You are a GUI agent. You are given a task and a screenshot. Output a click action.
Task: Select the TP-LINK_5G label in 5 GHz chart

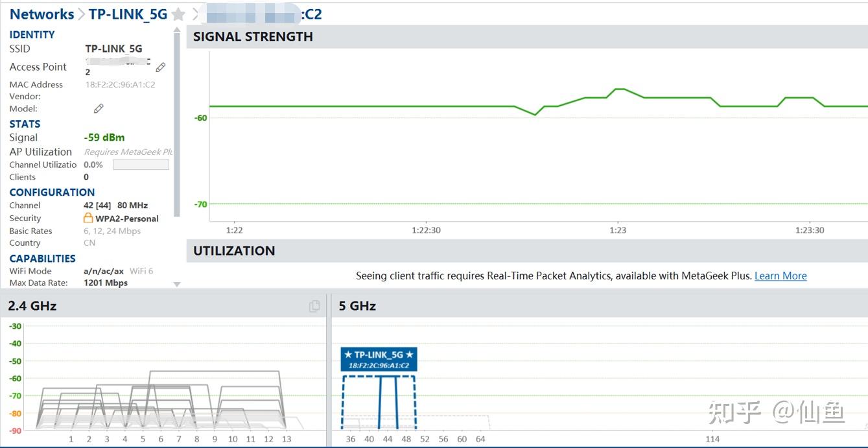379,359
